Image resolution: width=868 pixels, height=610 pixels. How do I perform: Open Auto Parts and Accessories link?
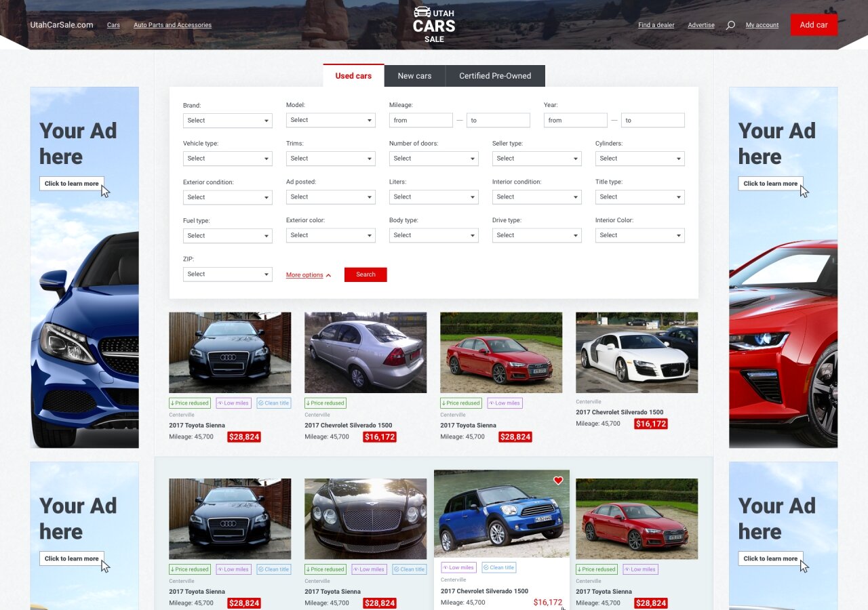click(172, 25)
